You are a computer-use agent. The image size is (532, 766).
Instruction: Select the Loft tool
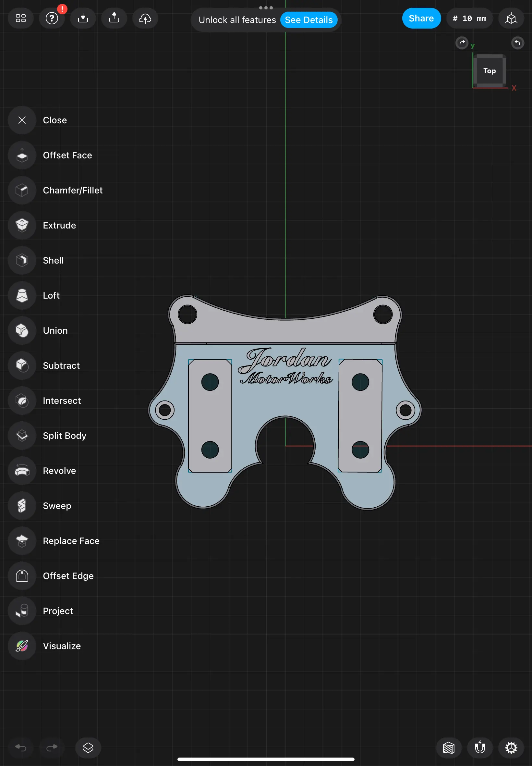point(21,295)
